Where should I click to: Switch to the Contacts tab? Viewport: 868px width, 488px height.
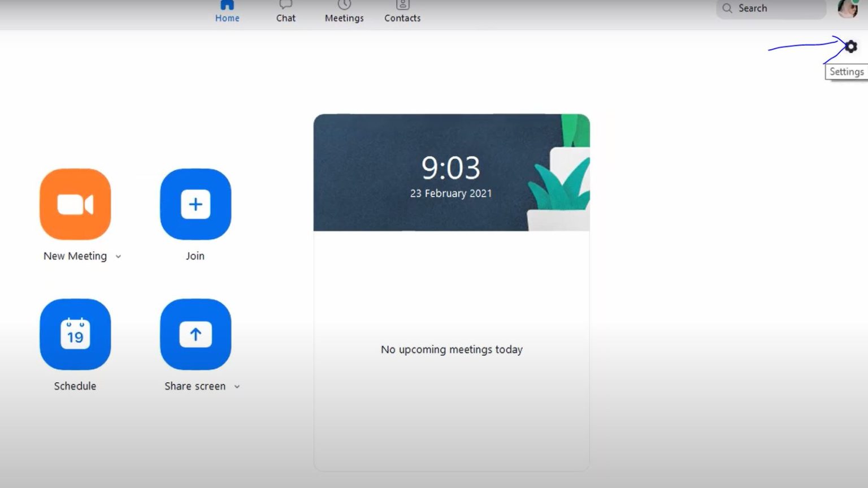point(402,11)
